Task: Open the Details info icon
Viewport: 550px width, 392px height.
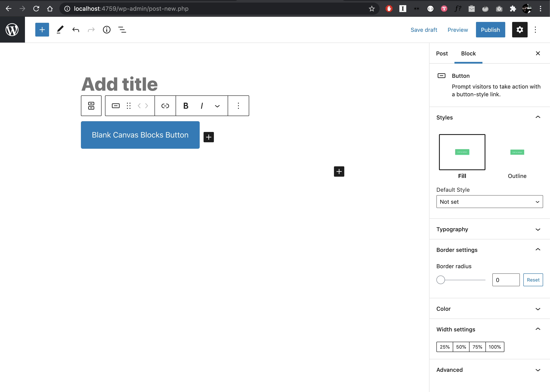Action: click(x=107, y=30)
